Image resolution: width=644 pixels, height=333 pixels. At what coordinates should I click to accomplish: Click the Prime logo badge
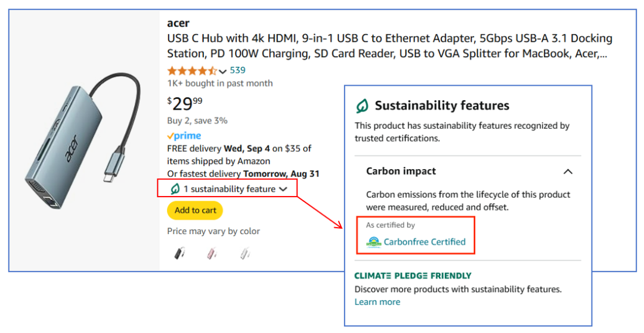pos(184,136)
